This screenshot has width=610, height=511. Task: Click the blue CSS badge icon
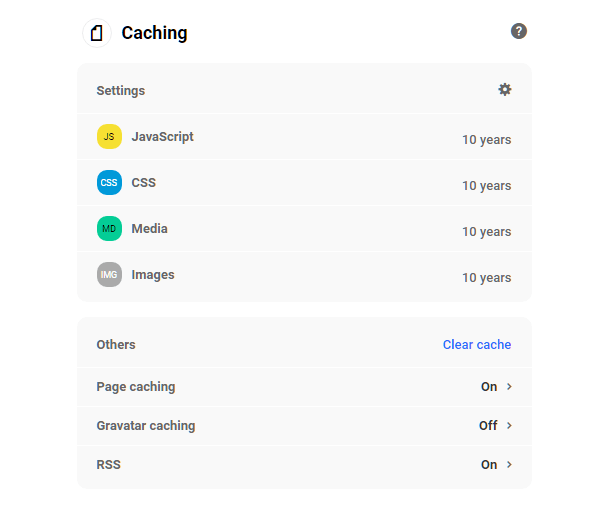pos(109,183)
